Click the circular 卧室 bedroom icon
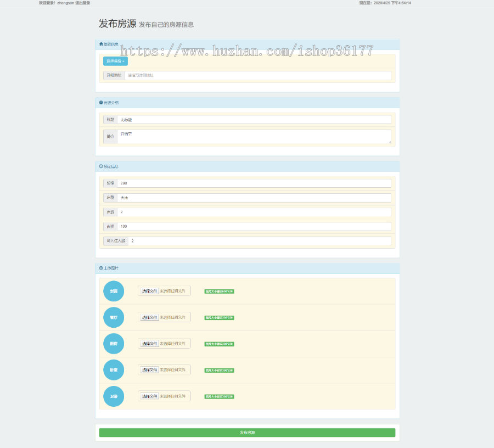The width and height of the screenshot is (494, 448). 113,369
